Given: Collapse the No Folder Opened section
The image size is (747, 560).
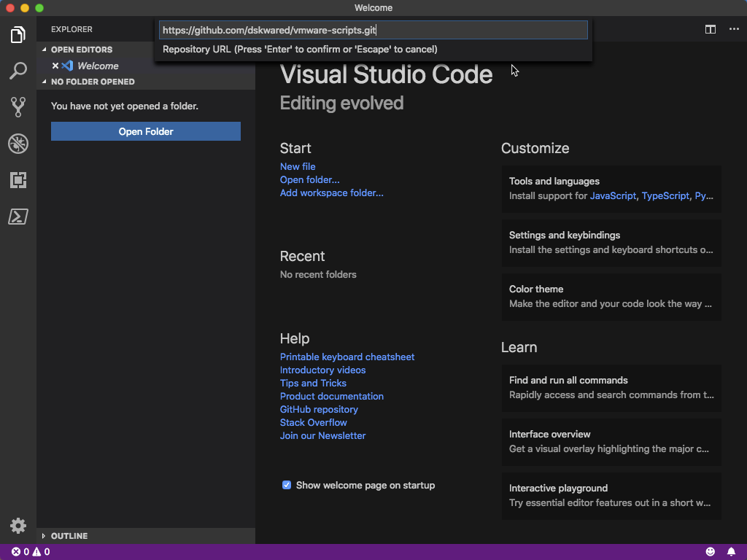Looking at the screenshot, I should [92, 82].
